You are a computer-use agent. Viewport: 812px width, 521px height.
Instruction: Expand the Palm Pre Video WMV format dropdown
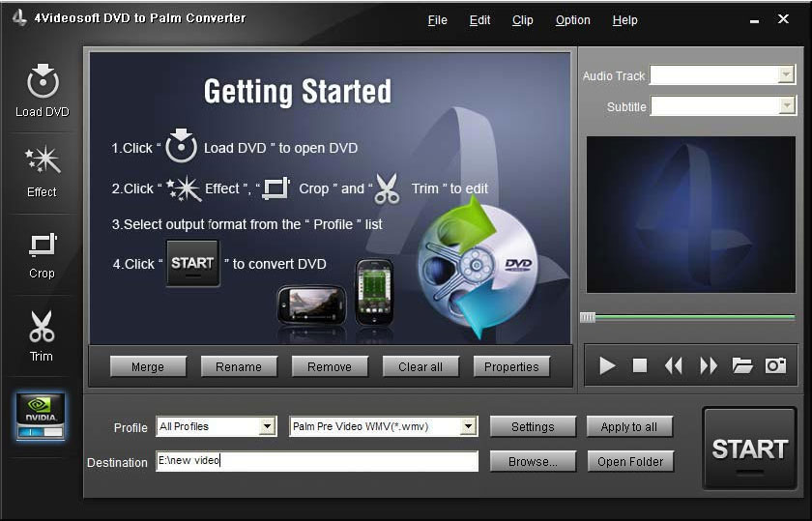[x=468, y=426]
